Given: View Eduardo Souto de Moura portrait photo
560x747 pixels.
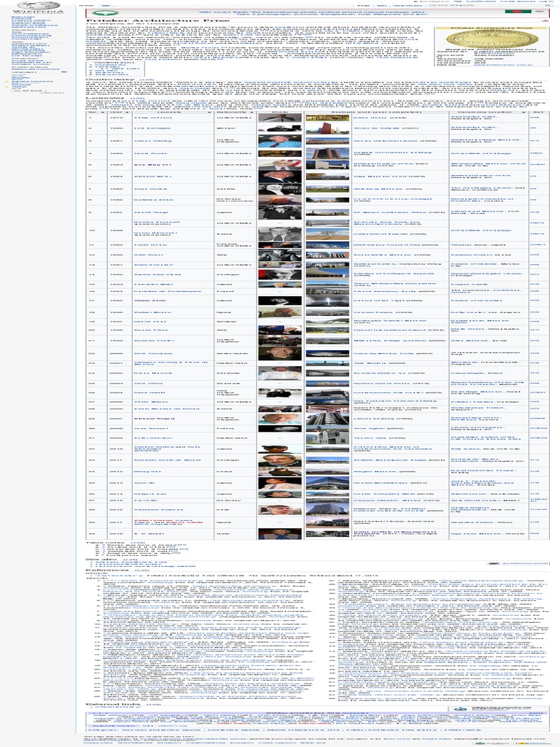Looking at the screenshot, I should [279, 460].
